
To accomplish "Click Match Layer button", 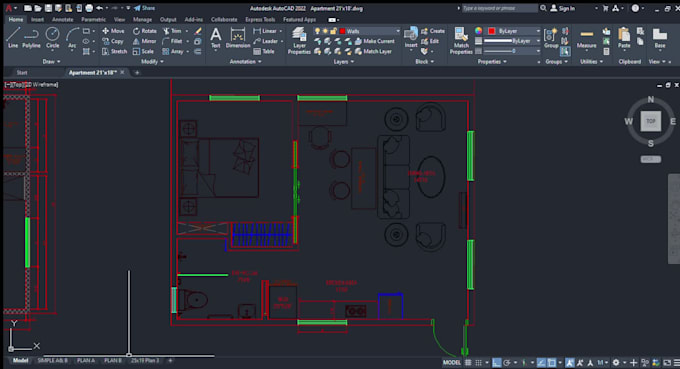I will 373,51.
